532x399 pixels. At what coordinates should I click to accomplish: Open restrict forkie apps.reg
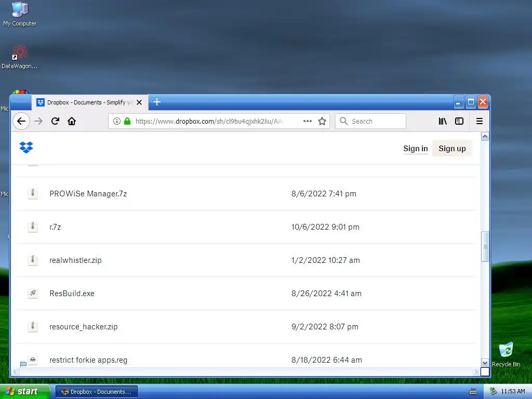click(88, 360)
